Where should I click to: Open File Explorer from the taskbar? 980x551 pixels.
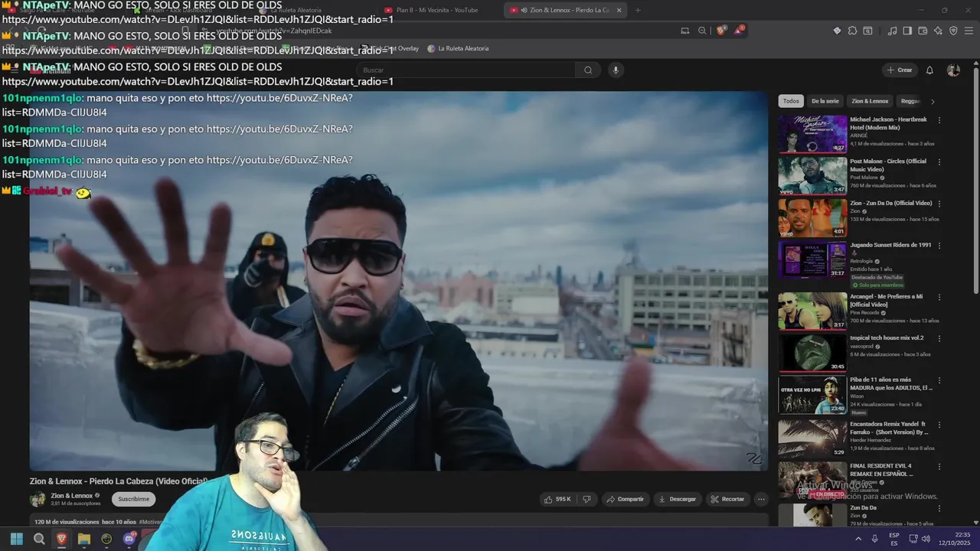84,539
